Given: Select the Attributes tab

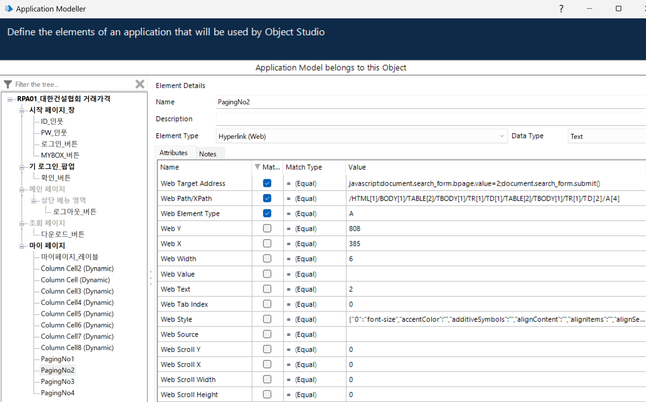Looking at the screenshot, I should point(174,154).
